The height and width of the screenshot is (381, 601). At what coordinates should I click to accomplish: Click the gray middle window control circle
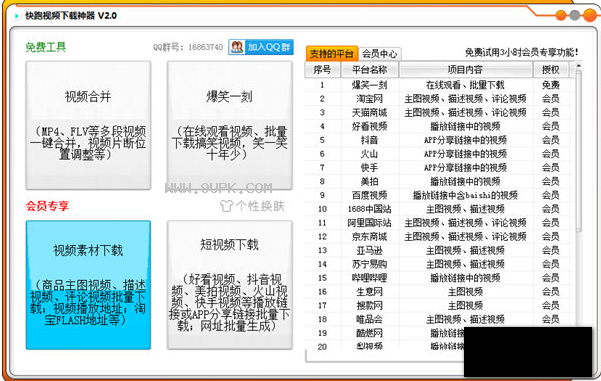click(x=575, y=15)
